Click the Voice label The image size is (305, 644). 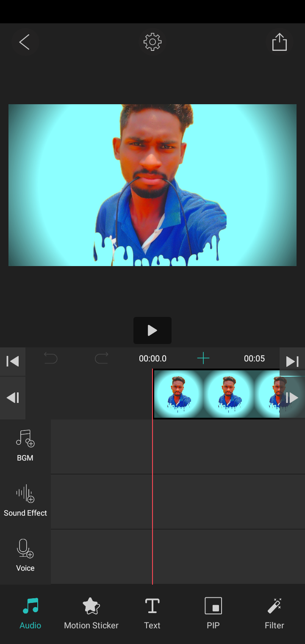pyautogui.click(x=25, y=568)
